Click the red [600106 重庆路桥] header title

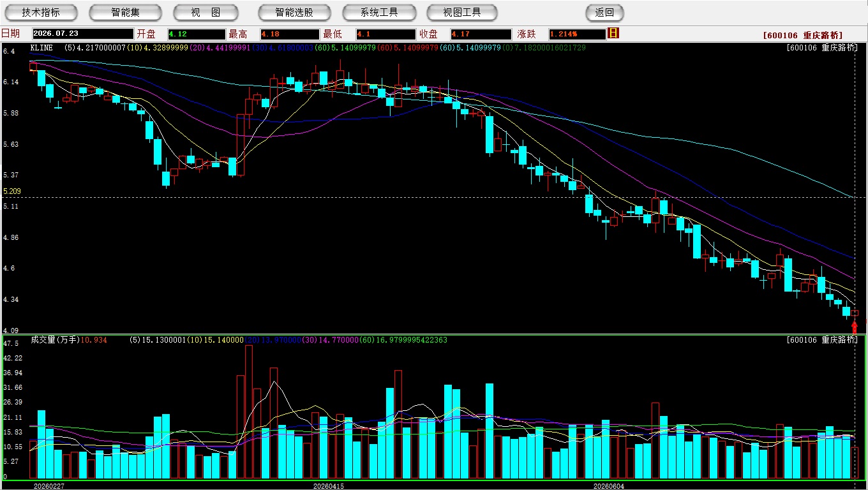pos(803,36)
